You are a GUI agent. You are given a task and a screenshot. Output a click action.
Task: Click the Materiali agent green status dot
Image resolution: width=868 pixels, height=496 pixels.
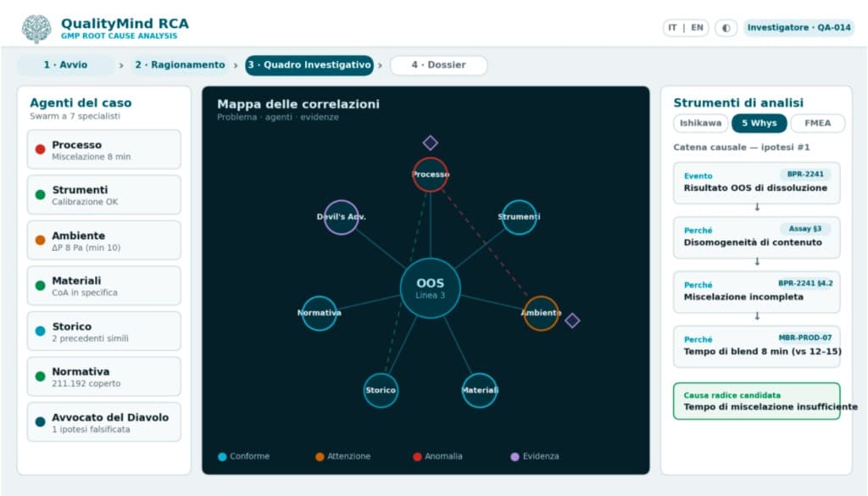[40, 286]
